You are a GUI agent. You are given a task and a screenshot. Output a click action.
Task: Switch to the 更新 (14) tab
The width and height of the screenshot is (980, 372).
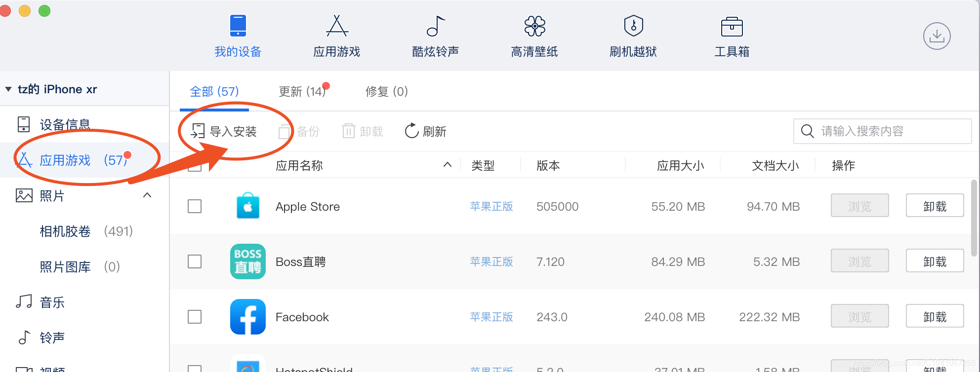(x=302, y=92)
